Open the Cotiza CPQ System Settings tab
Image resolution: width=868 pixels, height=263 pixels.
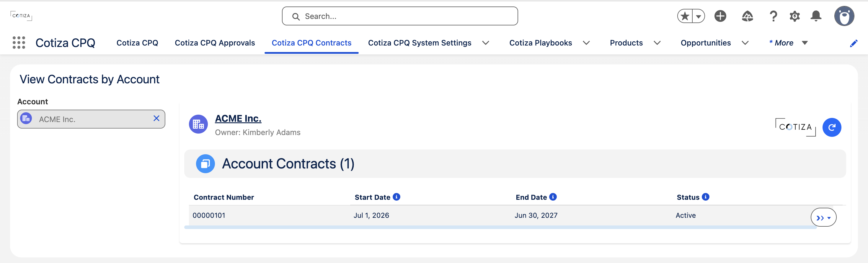[x=420, y=43]
